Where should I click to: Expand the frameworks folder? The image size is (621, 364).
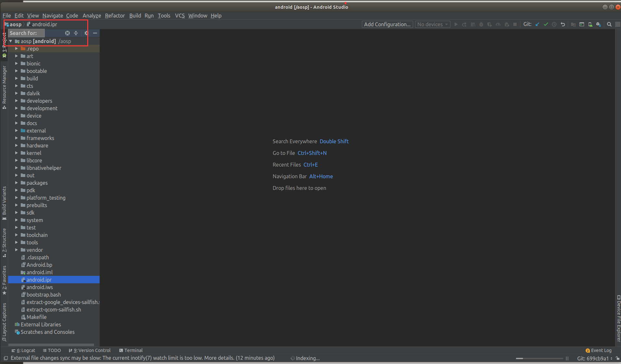click(x=17, y=138)
